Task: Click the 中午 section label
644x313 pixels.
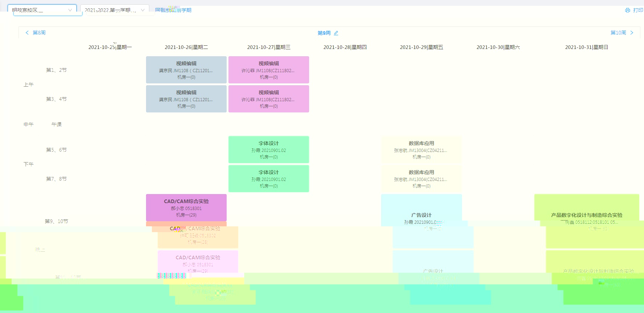Action: pos(29,124)
